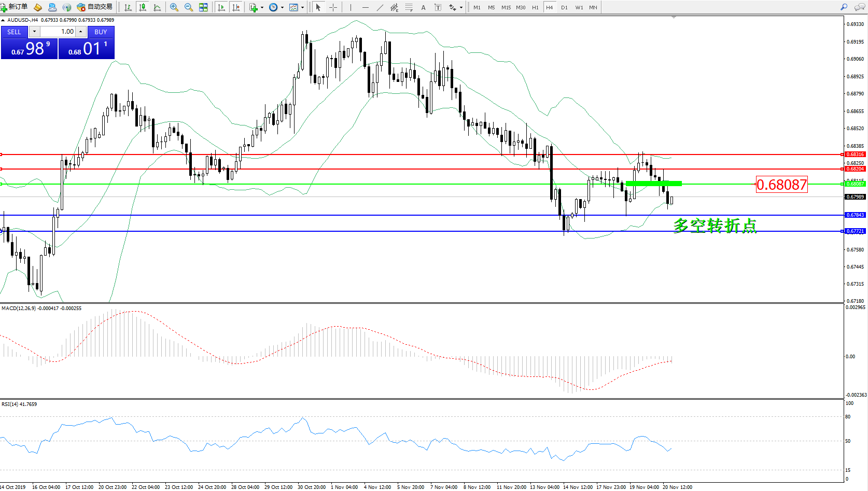Toggle chart auto scroll
The image size is (868, 491).
click(x=221, y=7)
